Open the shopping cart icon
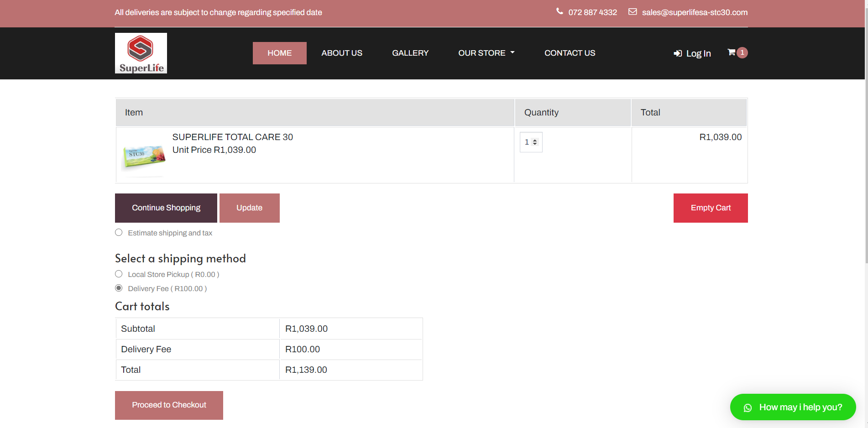The width and height of the screenshot is (868, 428). pyautogui.click(x=731, y=52)
